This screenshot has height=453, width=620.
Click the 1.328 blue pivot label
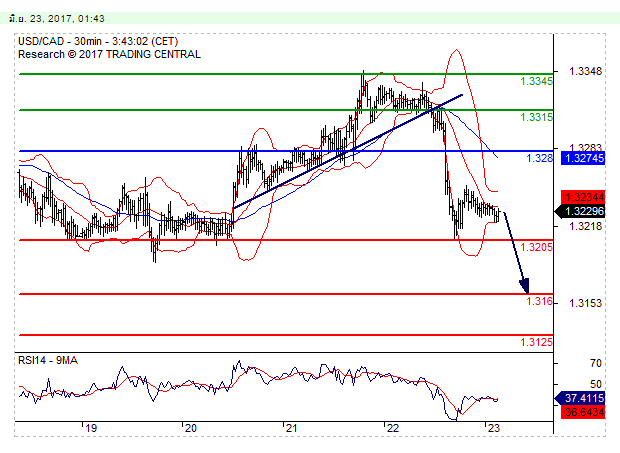tap(539, 158)
